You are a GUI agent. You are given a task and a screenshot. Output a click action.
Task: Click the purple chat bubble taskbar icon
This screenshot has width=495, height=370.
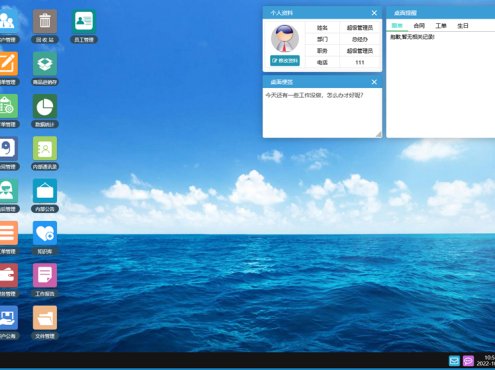[468, 361]
